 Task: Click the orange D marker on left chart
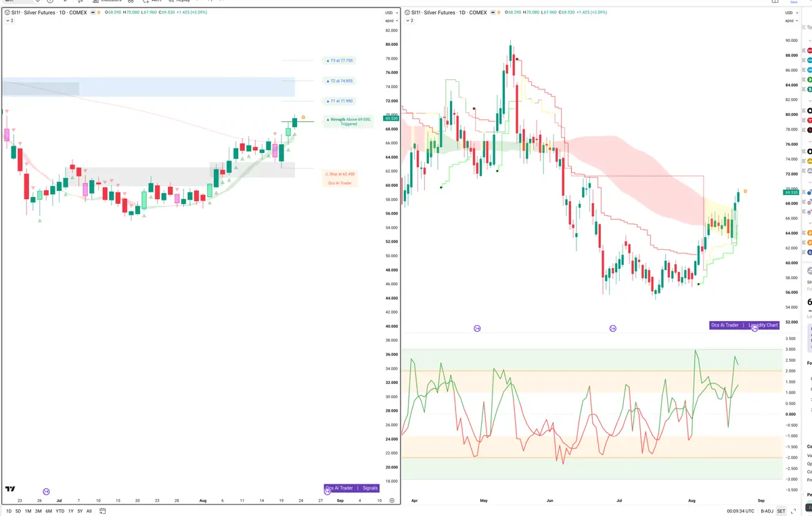coord(303,118)
